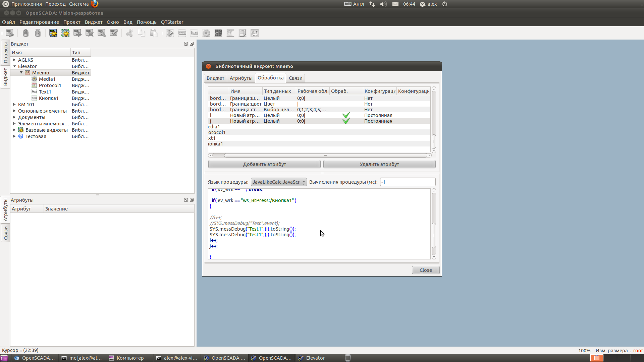
Task: Open Firefox from the top panel
Action: coord(95,4)
